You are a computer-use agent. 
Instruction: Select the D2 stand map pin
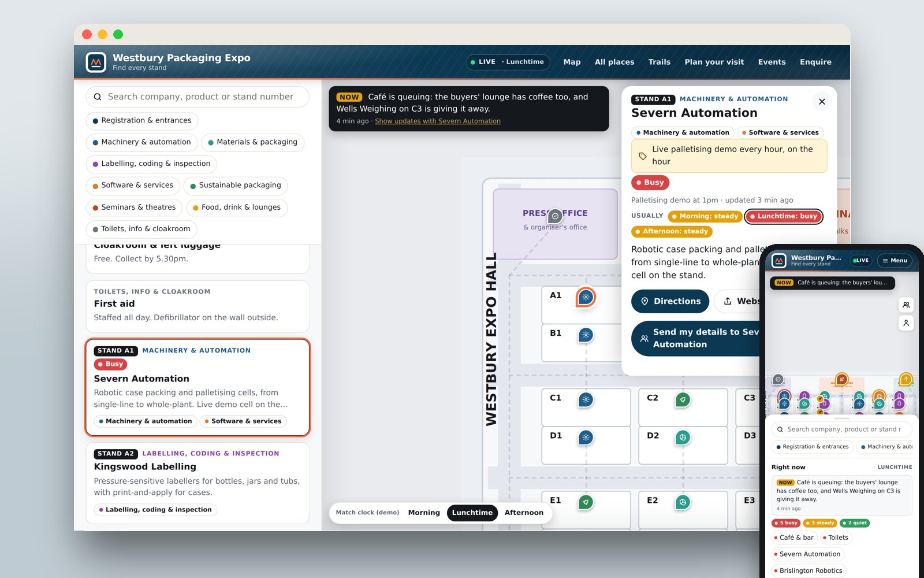point(683,438)
